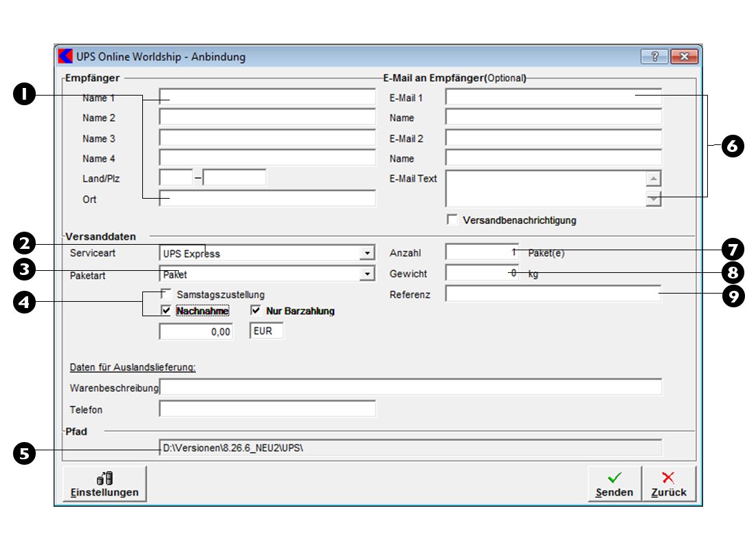
Task: Click Senden to send the shipment
Action: point(614,484)
